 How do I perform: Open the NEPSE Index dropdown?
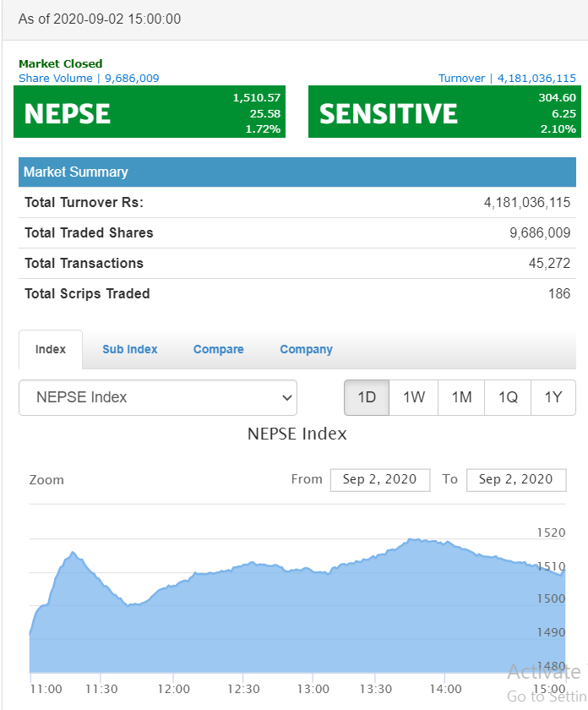pyautogui.click(x=157, y=397)
